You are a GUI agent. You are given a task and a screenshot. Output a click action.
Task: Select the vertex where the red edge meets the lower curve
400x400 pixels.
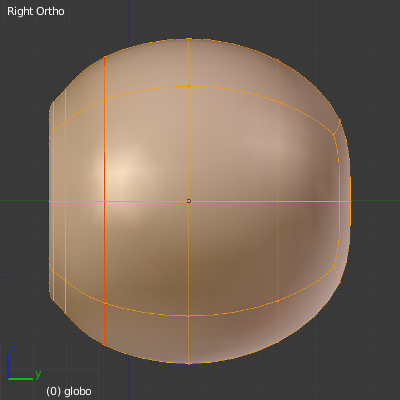(x=104, y=303)
